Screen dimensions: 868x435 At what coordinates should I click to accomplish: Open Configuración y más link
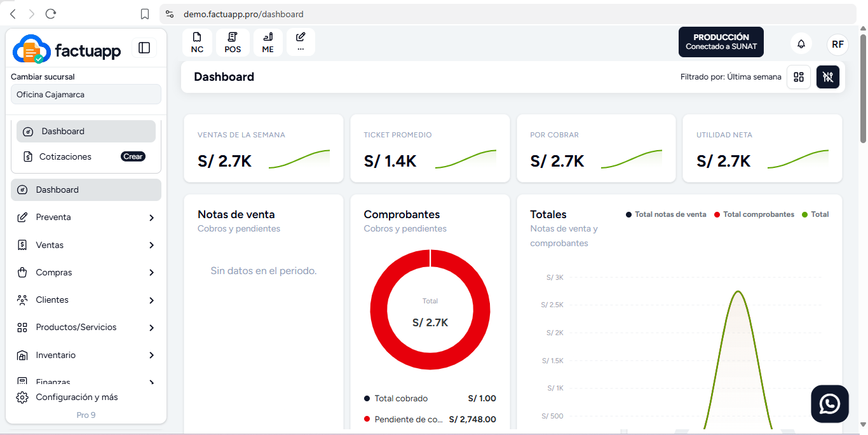point(77,397)
